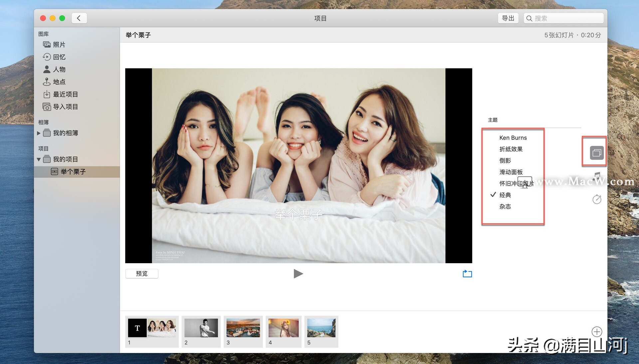Select slide 3 thumbnail in the filmstrip
The image size is (639, 364).
(243, 328)
